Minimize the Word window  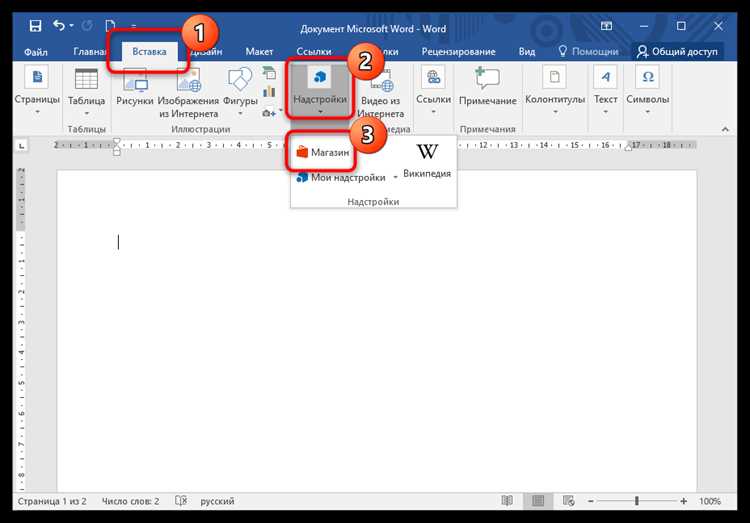point(644,26)
